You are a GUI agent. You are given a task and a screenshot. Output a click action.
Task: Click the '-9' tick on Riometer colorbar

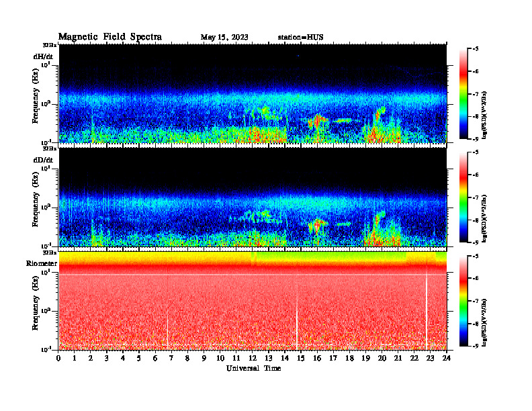click(x=476, y=346)
